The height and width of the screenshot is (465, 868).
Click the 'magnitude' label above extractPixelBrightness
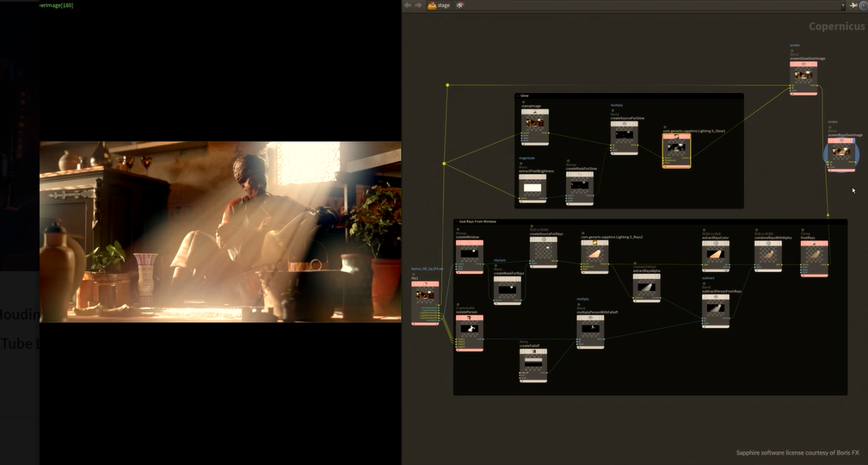coord(527,158)
